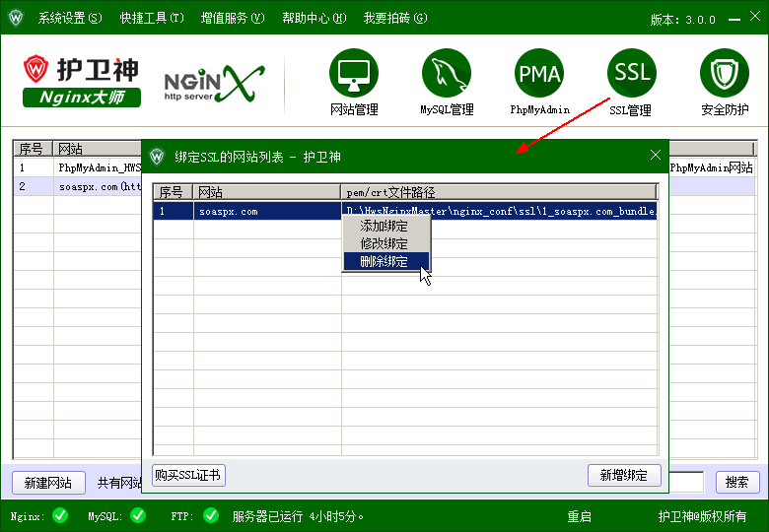Open the 网站管理 monitor icon
Image resolution: width=769 pixels, height=532 pixels.
pyautogui.click(x=354, y=74)
